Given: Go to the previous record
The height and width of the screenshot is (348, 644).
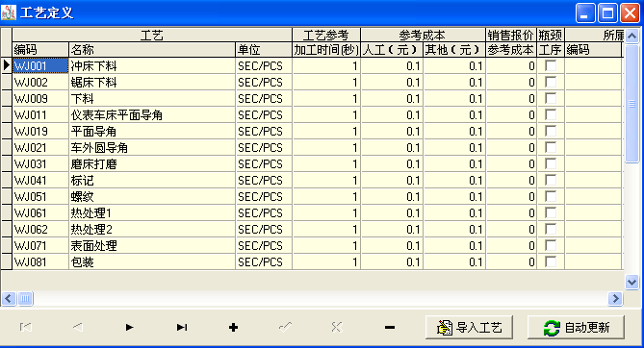Looking at the screenshot, I should [77, 327].
